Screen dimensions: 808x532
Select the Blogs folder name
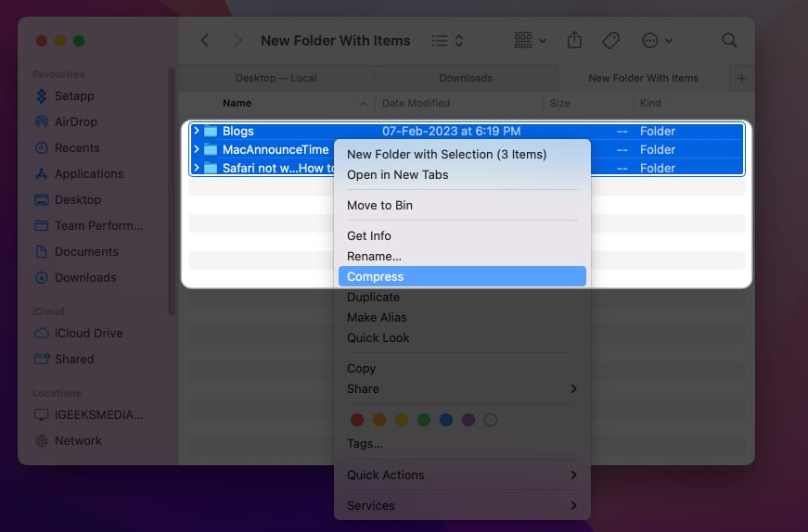238,132
